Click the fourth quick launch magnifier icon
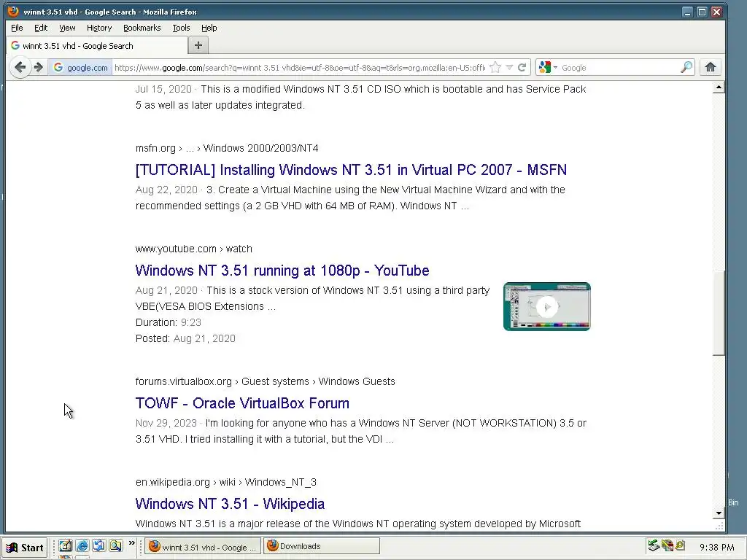747x560 pixels. [x=115, y=545]
